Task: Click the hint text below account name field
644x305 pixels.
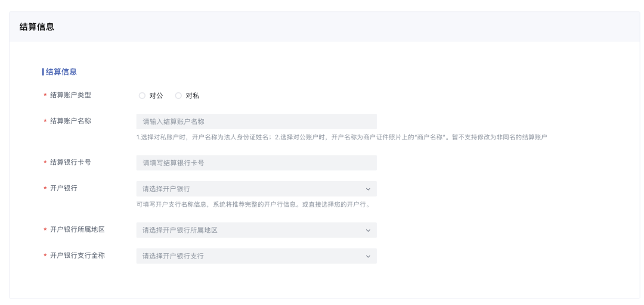Action: pos(342,137)
